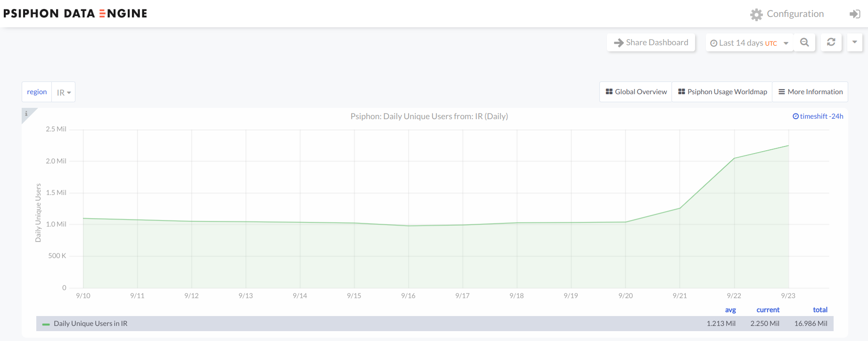The image size is (868, 341).
Task: Expand the IR region selector
Action: (x=64, y=92)
